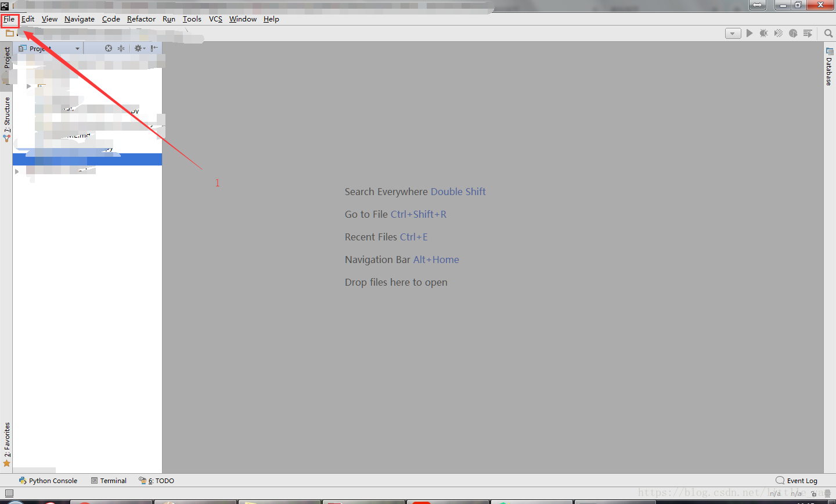
Task: Collapse All in the Project panel toolbar
Action: pos(120,48)
